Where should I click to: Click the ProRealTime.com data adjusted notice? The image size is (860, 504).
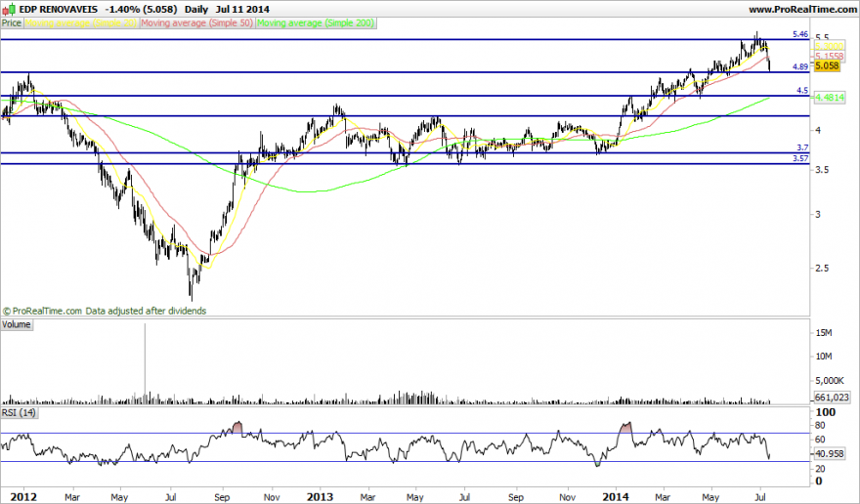[105, 311]
